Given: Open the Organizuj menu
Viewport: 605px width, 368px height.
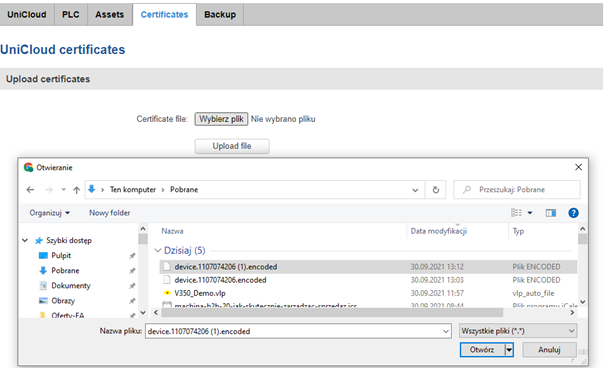Looking at the screenshot, I should coord(50,213).
